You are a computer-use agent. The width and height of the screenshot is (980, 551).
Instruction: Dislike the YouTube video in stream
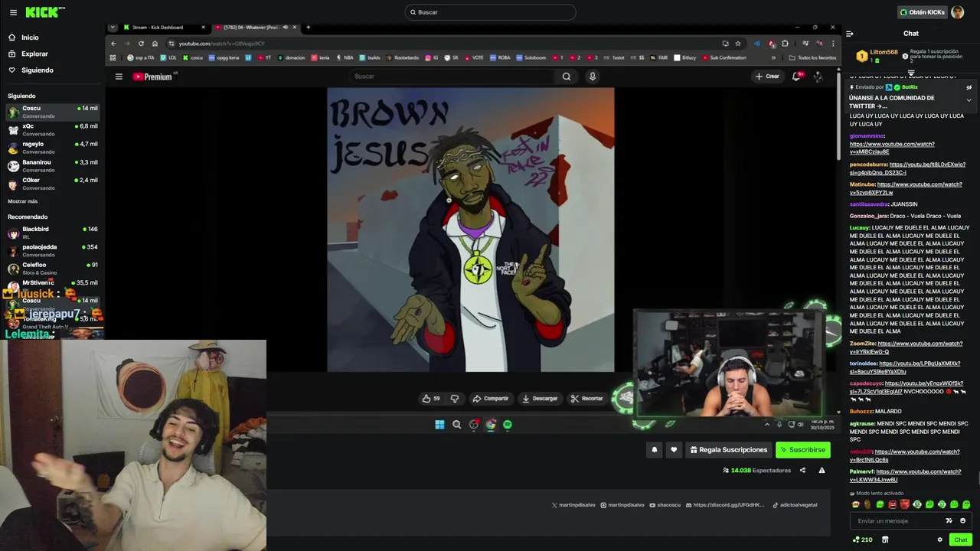click(x=455, y=399)
